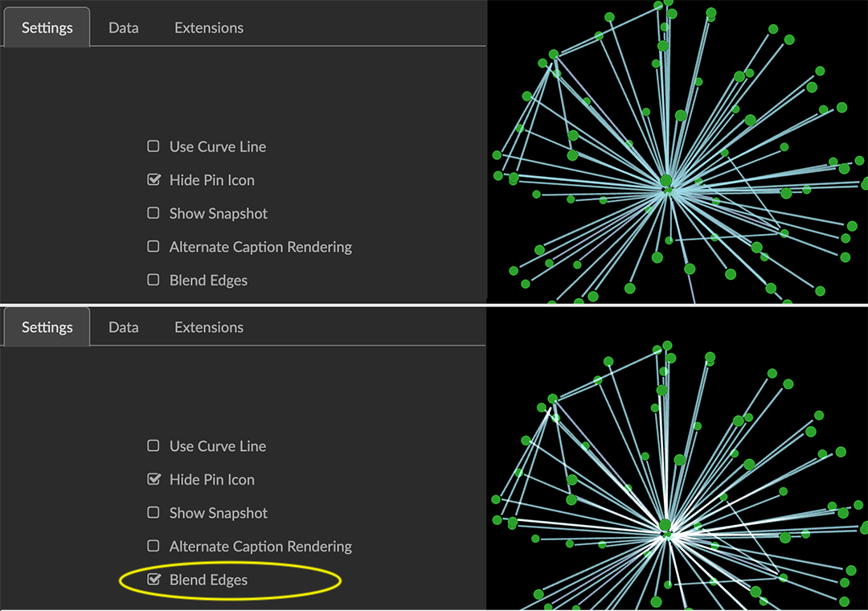The width and height of the screenshot is (868, 611).
Task: Check the unchecked Blend Edges box
Action: (154, 280)
